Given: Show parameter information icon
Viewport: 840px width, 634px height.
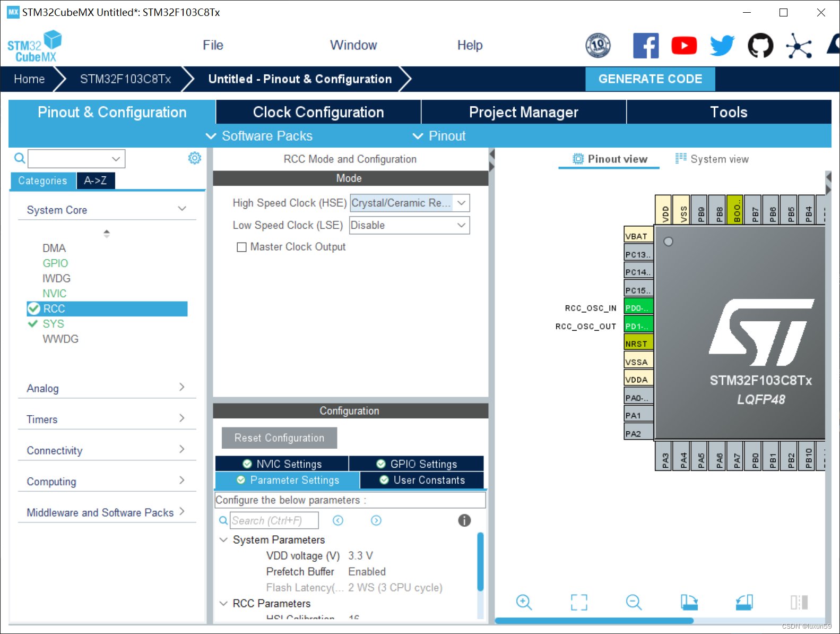Looking at the screenshot, I should pos(464,520).
